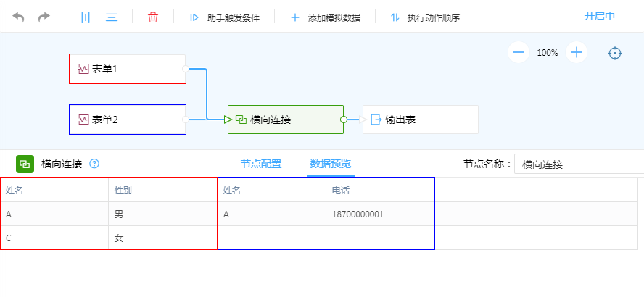Toggle the 开启中 status
Screen dimensions: 644x297
point(600,16)
